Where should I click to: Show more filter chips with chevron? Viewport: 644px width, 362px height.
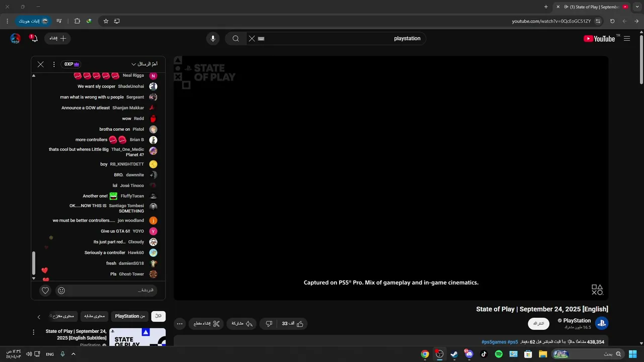pyautogui.click(x=39, y=317)
